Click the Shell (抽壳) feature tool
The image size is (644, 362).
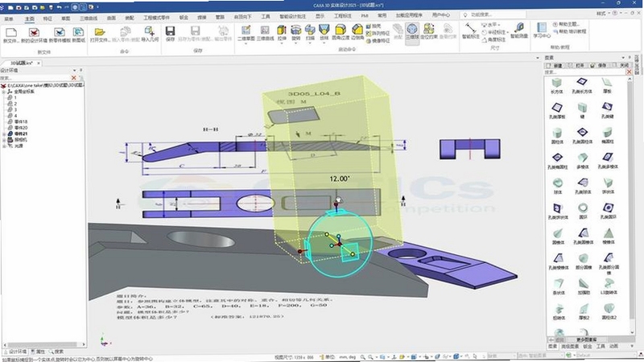click(x=374, y=27)
